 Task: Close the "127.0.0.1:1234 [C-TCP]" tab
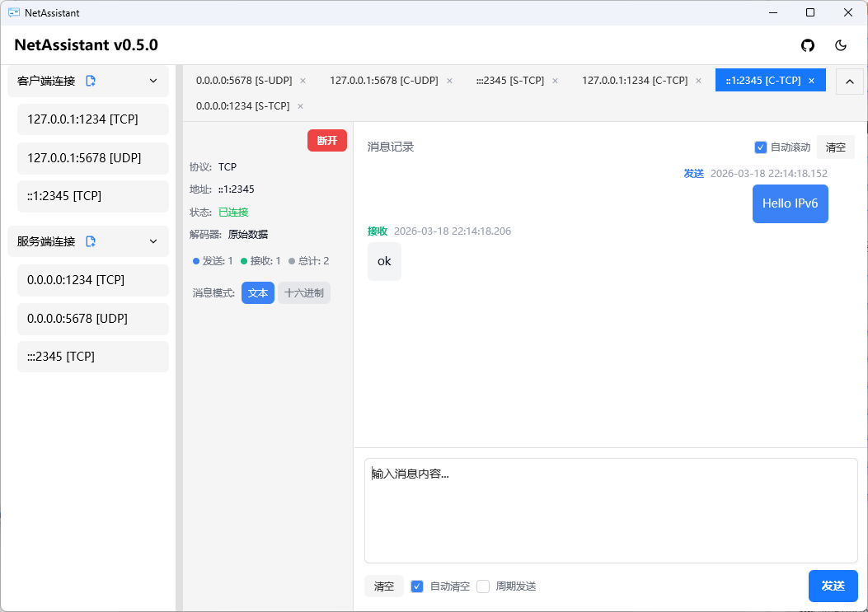point(698,80)
